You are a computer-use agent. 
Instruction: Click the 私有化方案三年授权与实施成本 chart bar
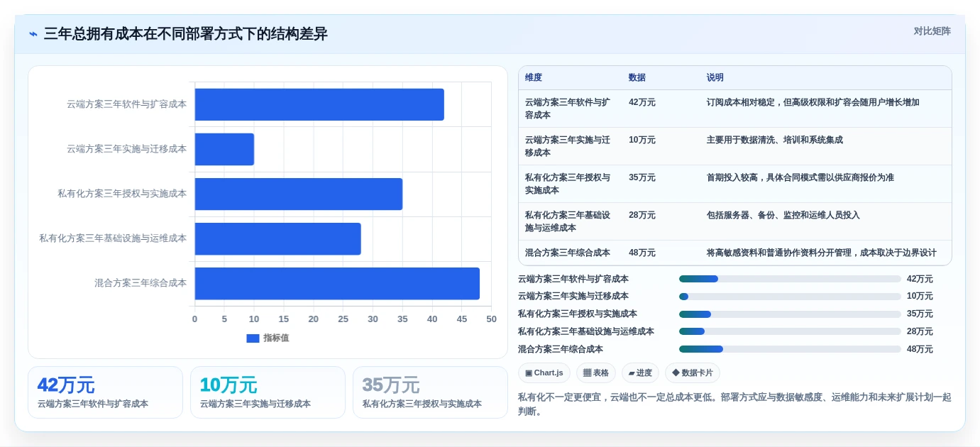(299, 194)
